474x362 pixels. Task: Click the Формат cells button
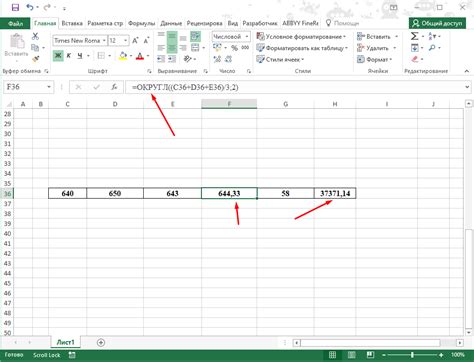(374, 59)
